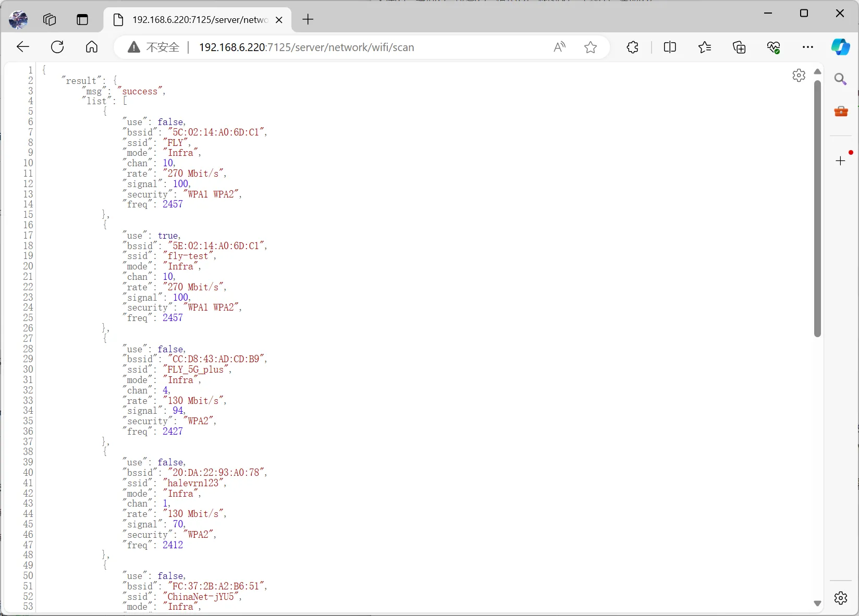Close the current wifi scan tab
Viewport: 859px width, 616px height.
click(279, 20)
